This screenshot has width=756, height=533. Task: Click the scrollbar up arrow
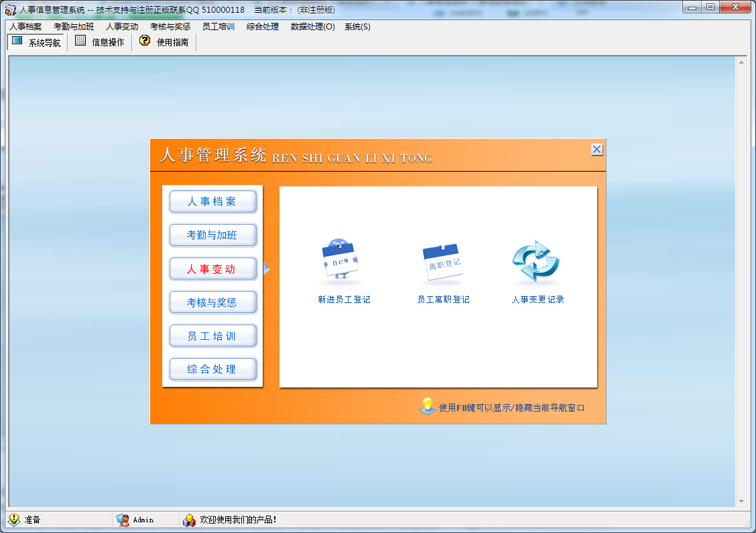pos(741,62)
